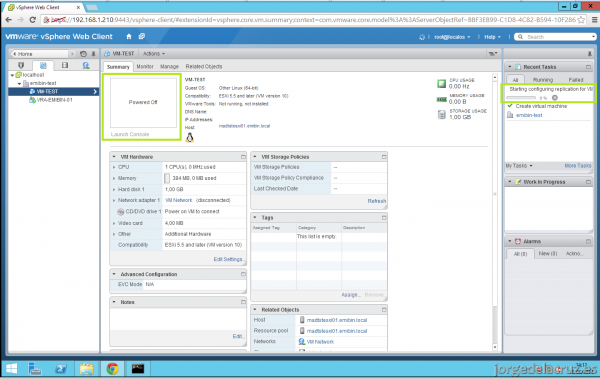Click the memory usage icon
The image size is (600, 379).
442,100
